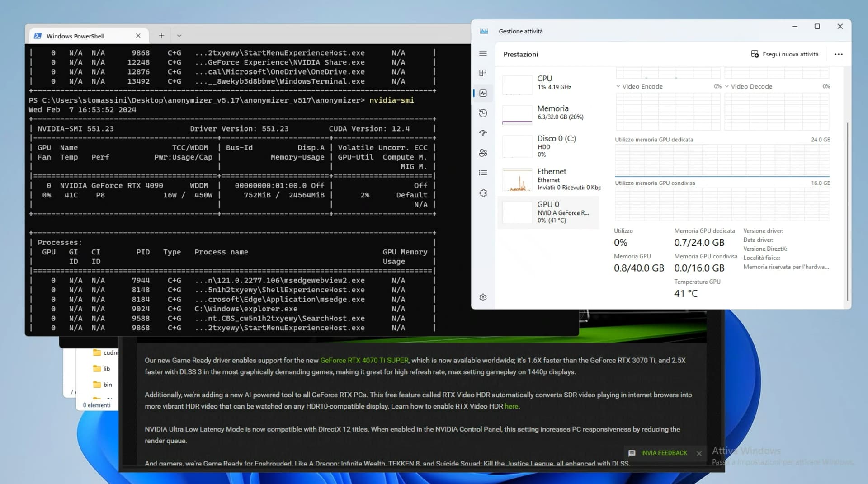Viewport: 868px width, 484px height.
Task: Dismiss the INVIA FEEDBACK banner
Action: tap(699, 453)
